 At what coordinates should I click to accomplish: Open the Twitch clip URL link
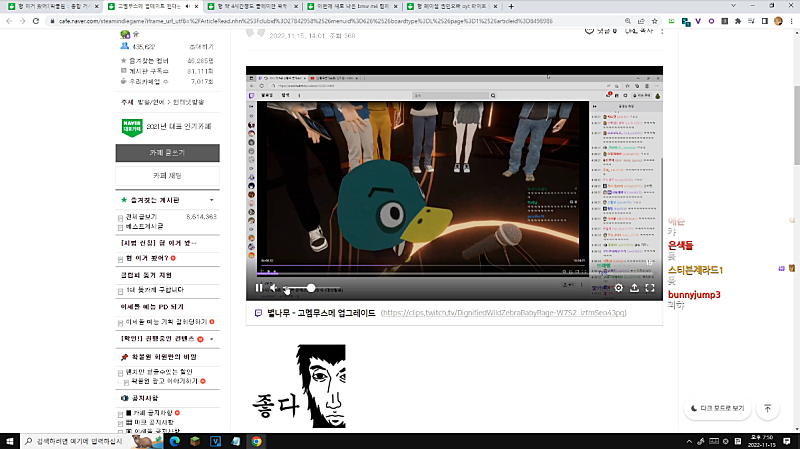pyautogui.click(x=503, y=313)
